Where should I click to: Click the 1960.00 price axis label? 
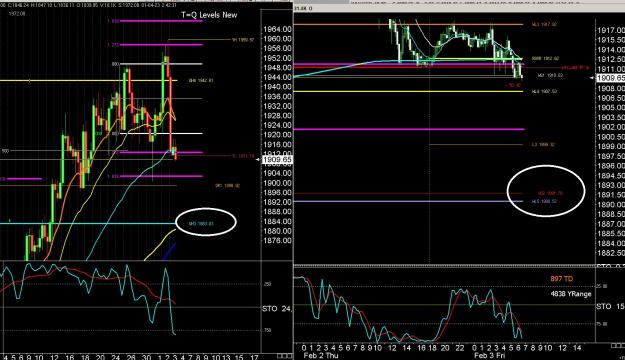277,39
